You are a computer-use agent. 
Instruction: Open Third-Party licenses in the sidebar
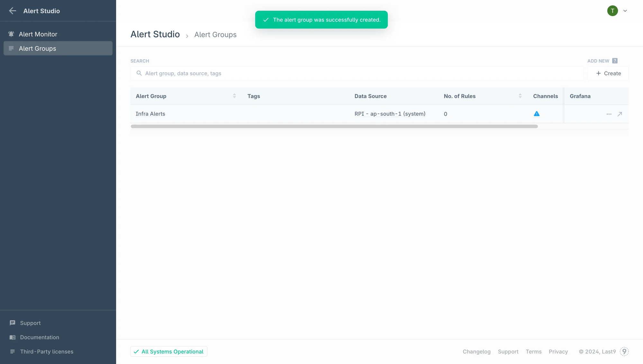coord(46,351)
